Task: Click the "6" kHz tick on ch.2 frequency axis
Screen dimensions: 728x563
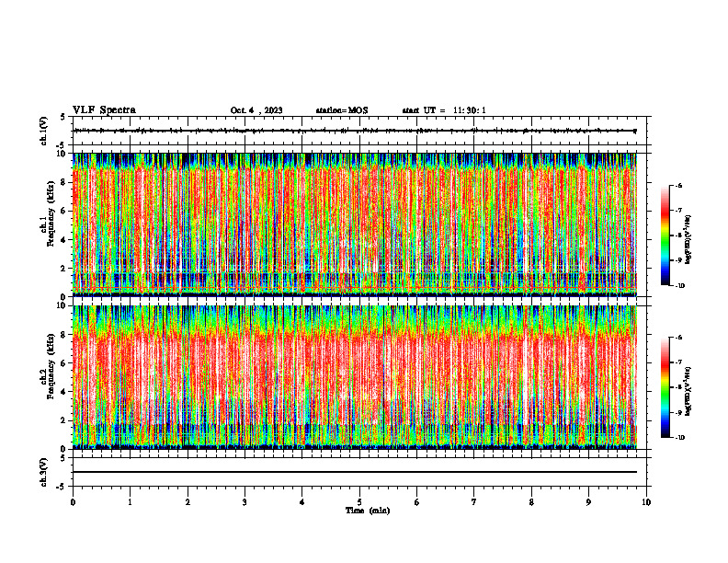Action: point(64,363)
